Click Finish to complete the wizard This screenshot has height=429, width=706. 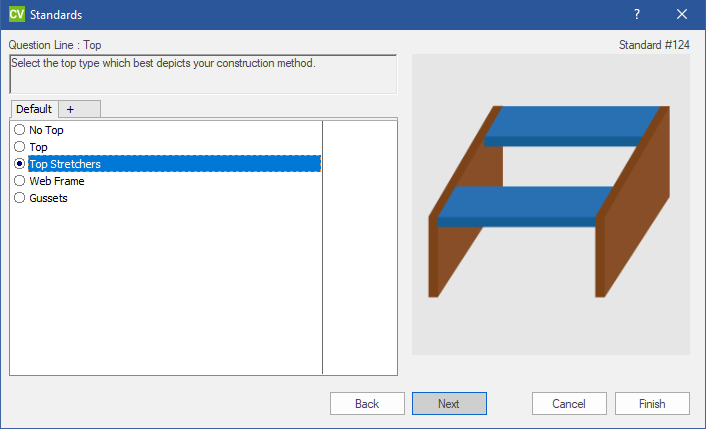[652, 404]
